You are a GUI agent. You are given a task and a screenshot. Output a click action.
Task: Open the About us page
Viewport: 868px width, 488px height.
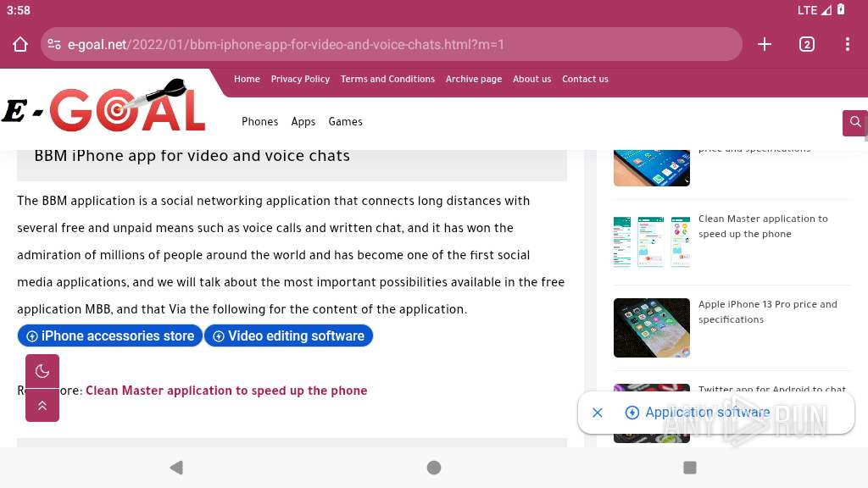pos(532,79)
